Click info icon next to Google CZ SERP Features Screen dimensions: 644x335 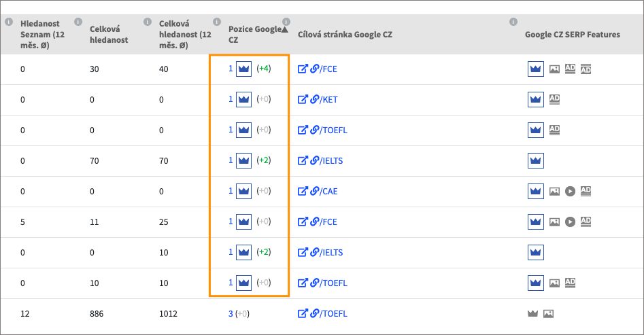point(513,21)
